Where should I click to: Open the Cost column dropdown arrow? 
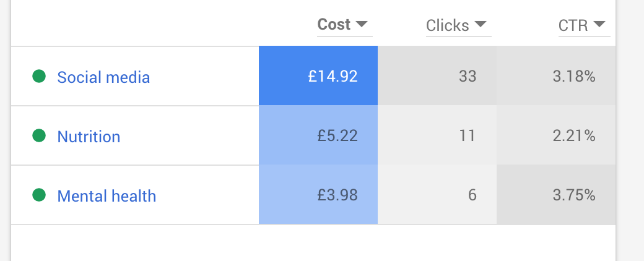pos(362,24)
